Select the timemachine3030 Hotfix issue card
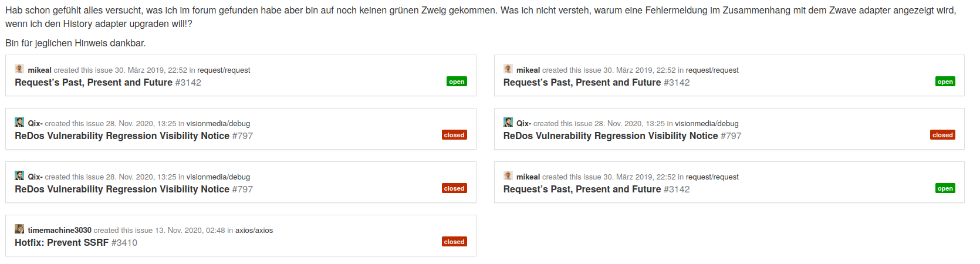 pos(241,236)
